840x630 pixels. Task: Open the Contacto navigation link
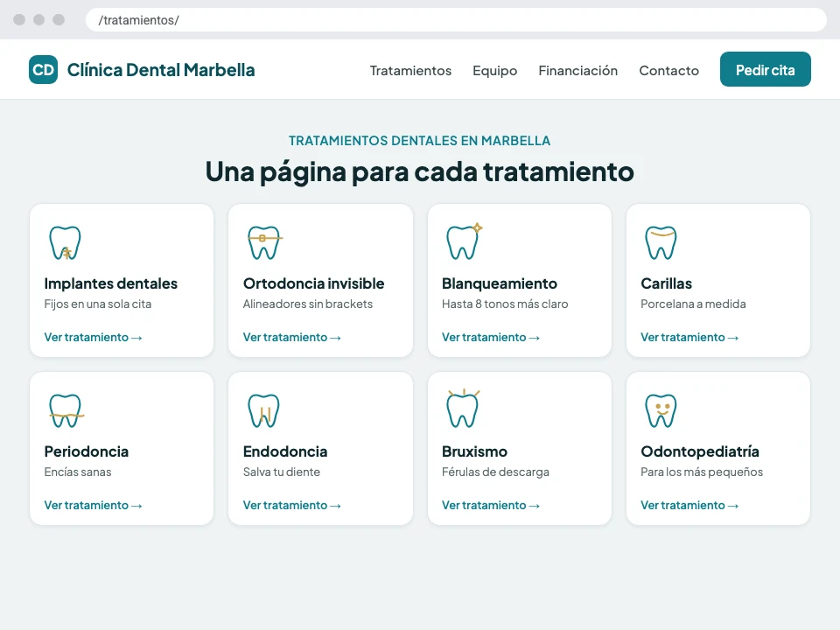[669, 71]
